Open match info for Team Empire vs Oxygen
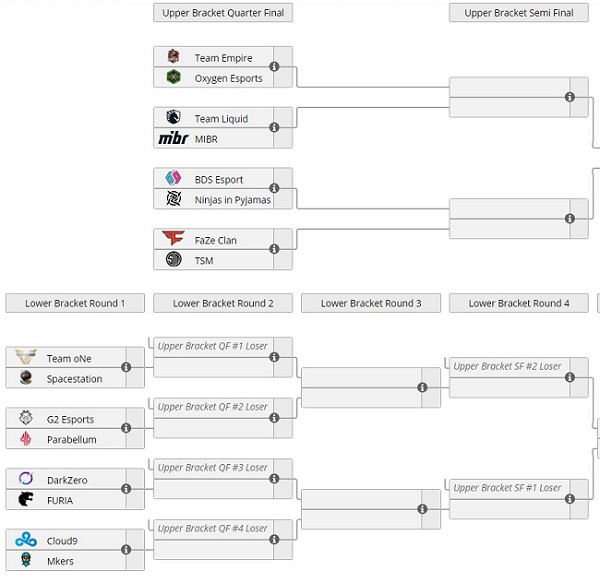The height and width of the screenshot is (583, 600). (x=274, y=67)
